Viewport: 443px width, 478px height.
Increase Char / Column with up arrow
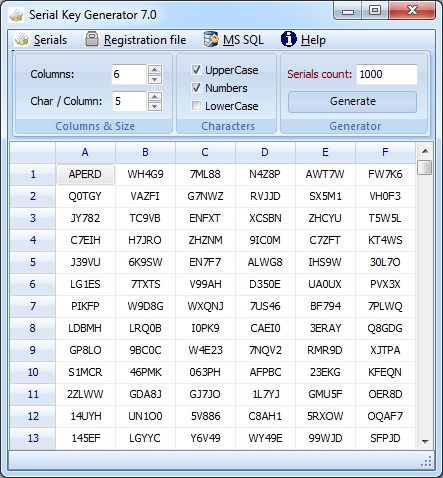155,96
